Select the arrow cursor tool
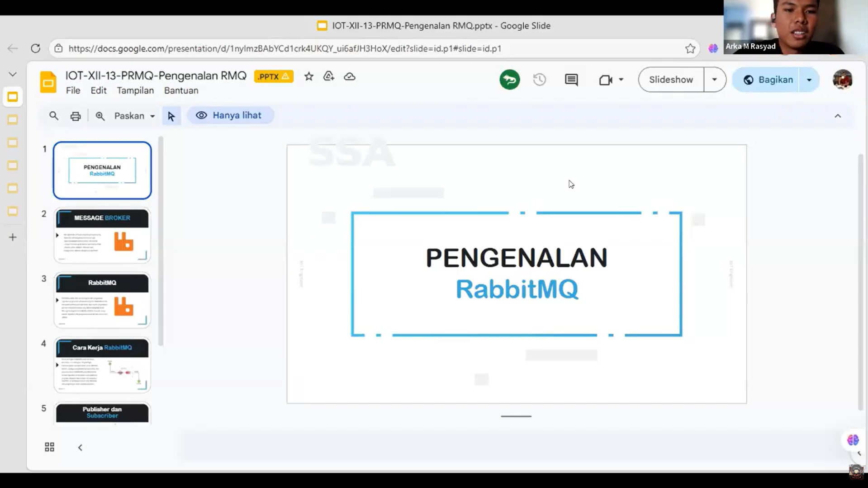 [x=171, y=116]
